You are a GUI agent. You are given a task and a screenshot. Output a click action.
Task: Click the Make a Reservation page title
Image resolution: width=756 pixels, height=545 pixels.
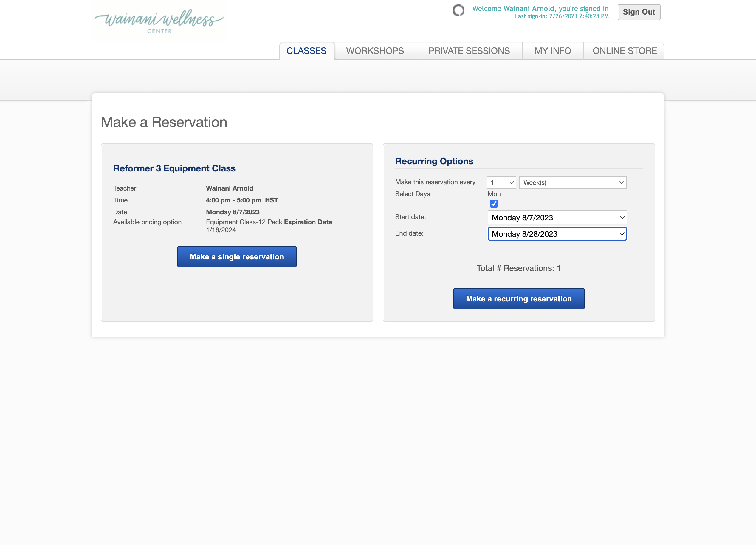point(164,122)
